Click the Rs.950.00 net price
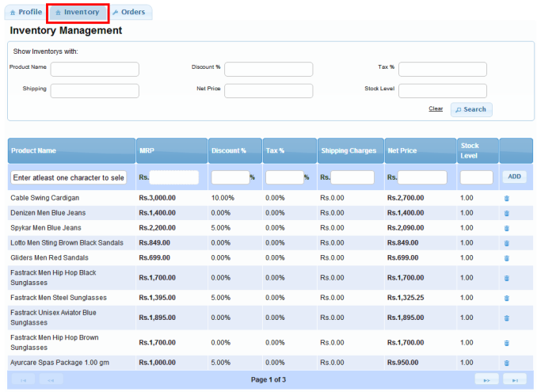The image size is (537, 392). click(402, 363)
